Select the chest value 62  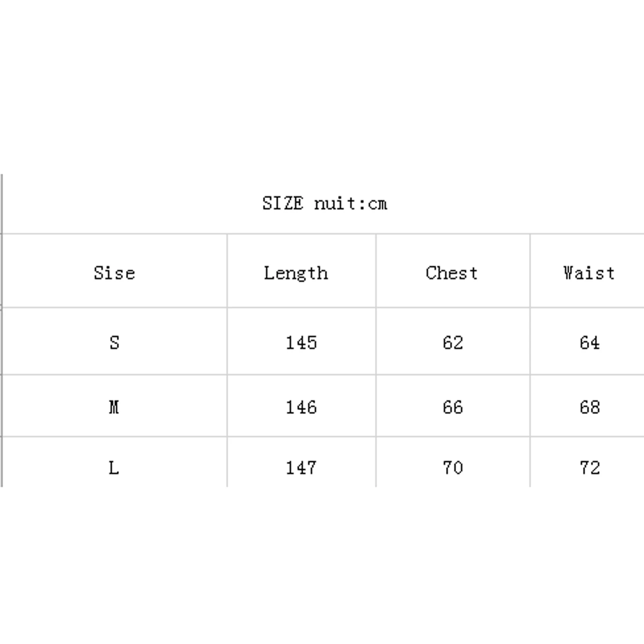[453, 343]
